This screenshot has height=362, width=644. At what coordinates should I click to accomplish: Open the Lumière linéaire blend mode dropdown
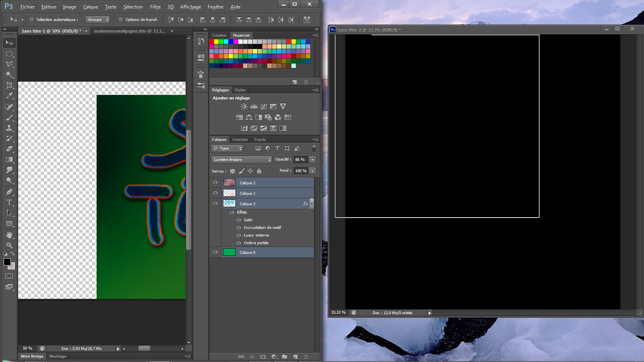tap(242, 160)
